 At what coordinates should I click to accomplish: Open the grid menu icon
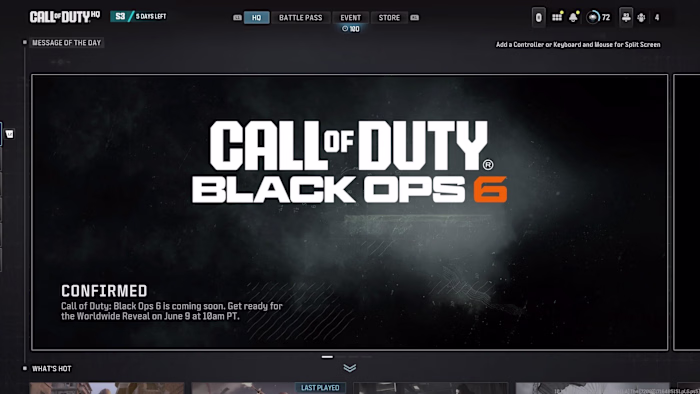(x=557, y=17)
